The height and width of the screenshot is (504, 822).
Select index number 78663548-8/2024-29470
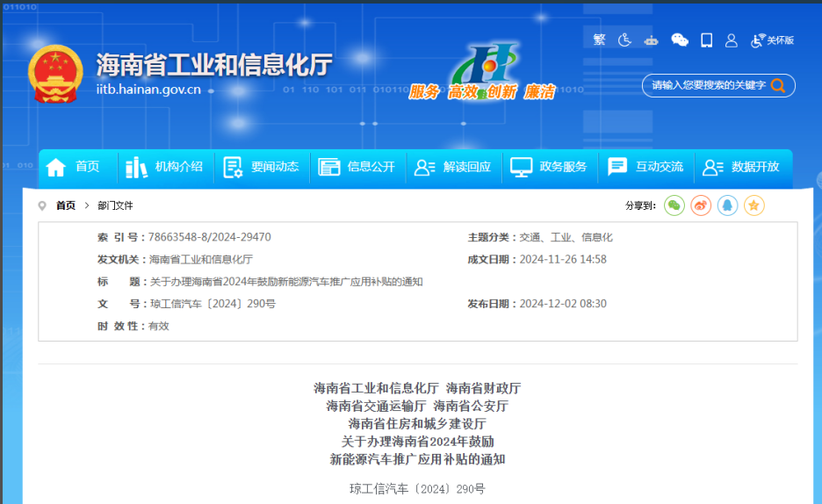210,237
